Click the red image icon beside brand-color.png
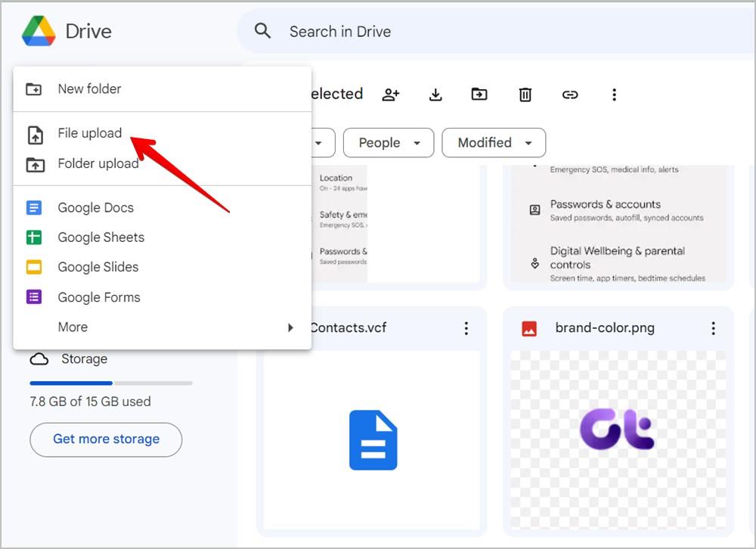The image size is (756, 549). pyautogui.click(x=529, y=329)
